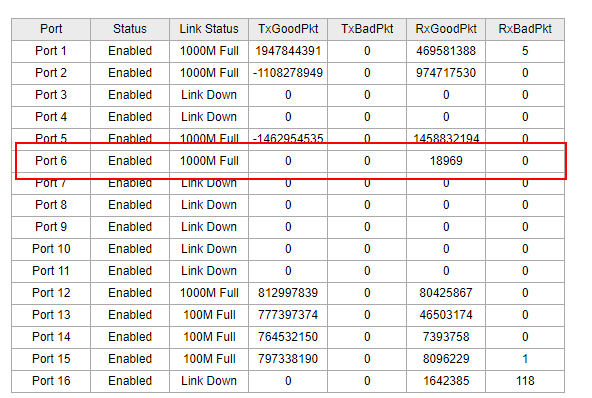Click TxGoodPkt value 797338190
Image resolution: width=592 pixels, height=398 pixels.
[288, 359]
